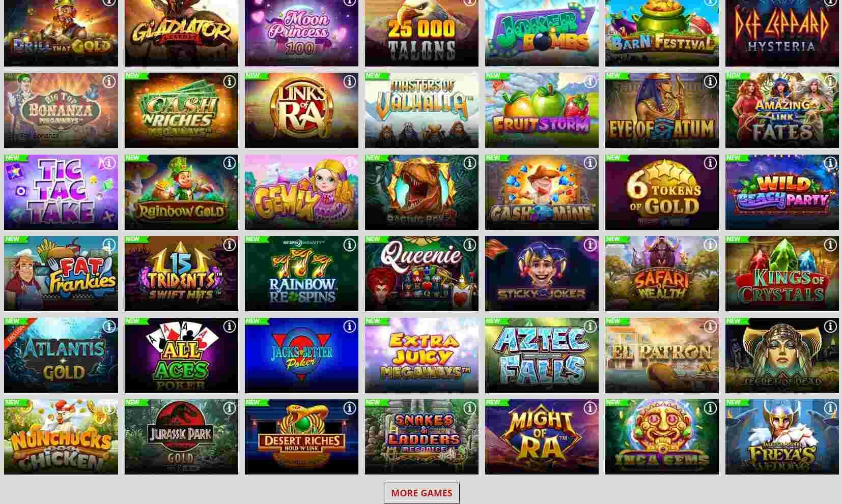This screenshot has width=842, height=504.
Task: Open the Wild Beach Party slot
Action: (782, 192)
